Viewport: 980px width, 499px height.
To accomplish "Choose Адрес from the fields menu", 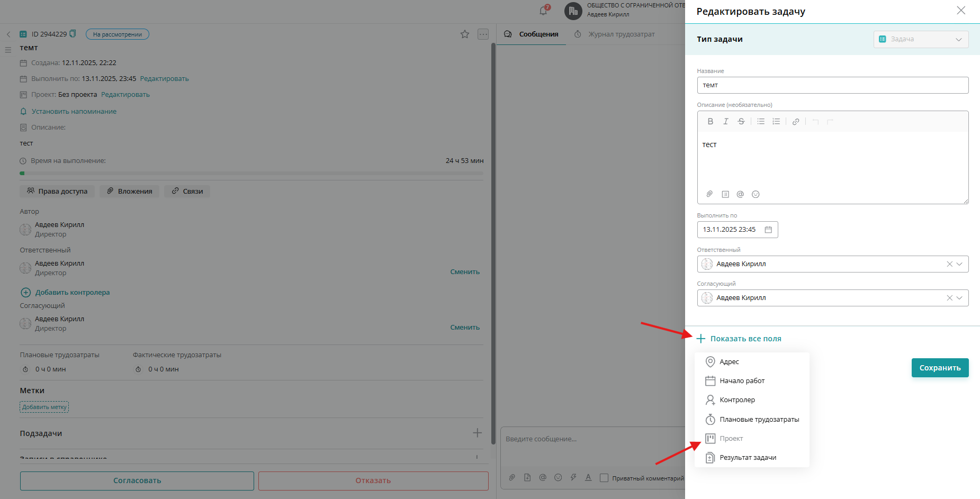I will click(752, 362).
